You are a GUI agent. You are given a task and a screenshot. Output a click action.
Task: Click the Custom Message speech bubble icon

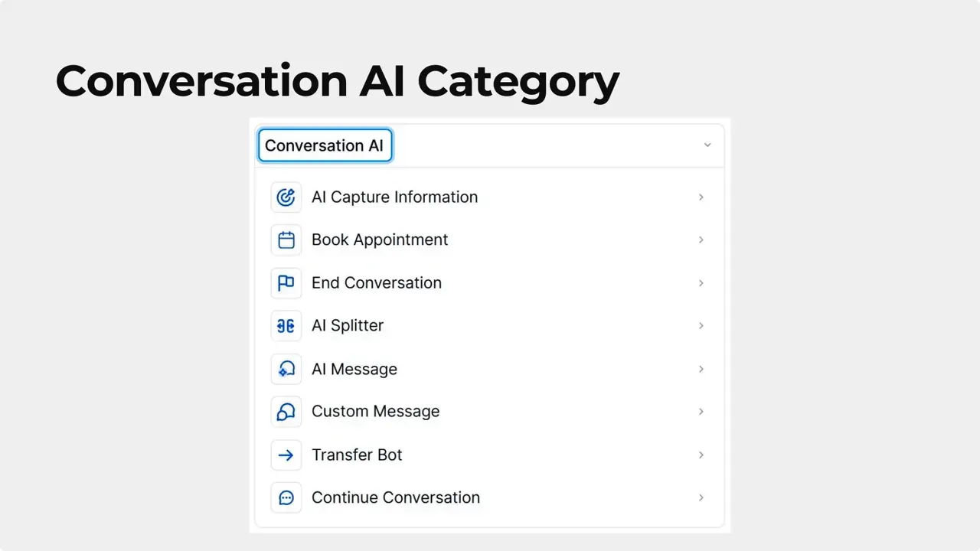[286, 411]
